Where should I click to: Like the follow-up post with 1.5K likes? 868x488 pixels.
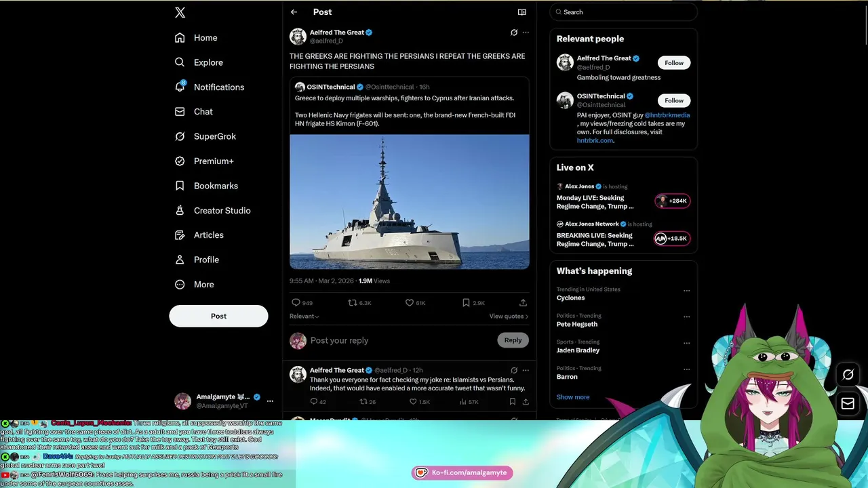click(x=413, y=402)
